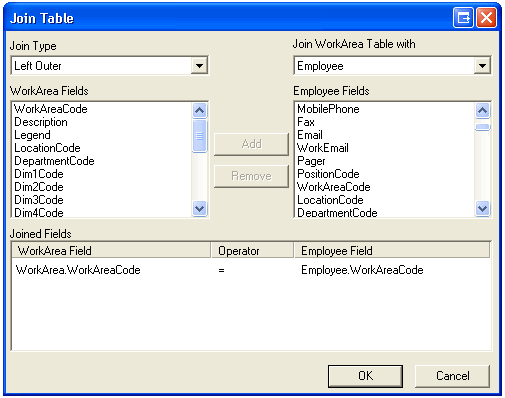Click down arrow of WorkArea Fields scrollbar
The height and width of the screenshot is (398, 505).
199,209
